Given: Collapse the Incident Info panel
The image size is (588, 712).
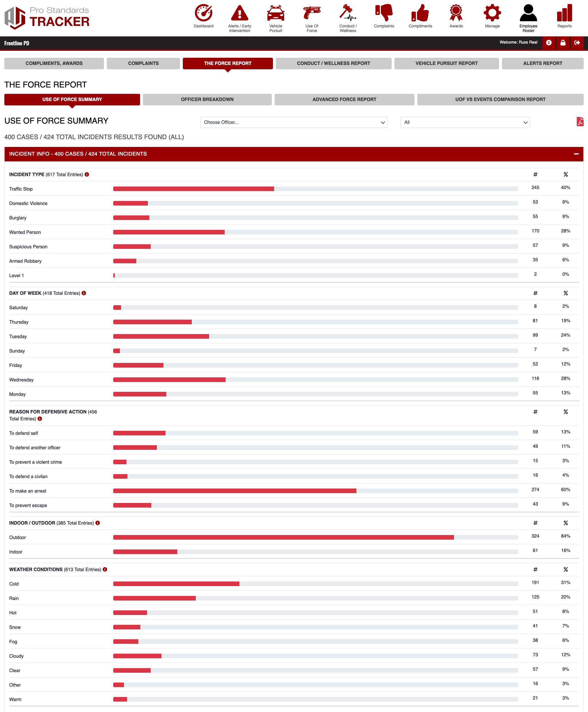Looking at the screenshot, I should coord(576,154).
